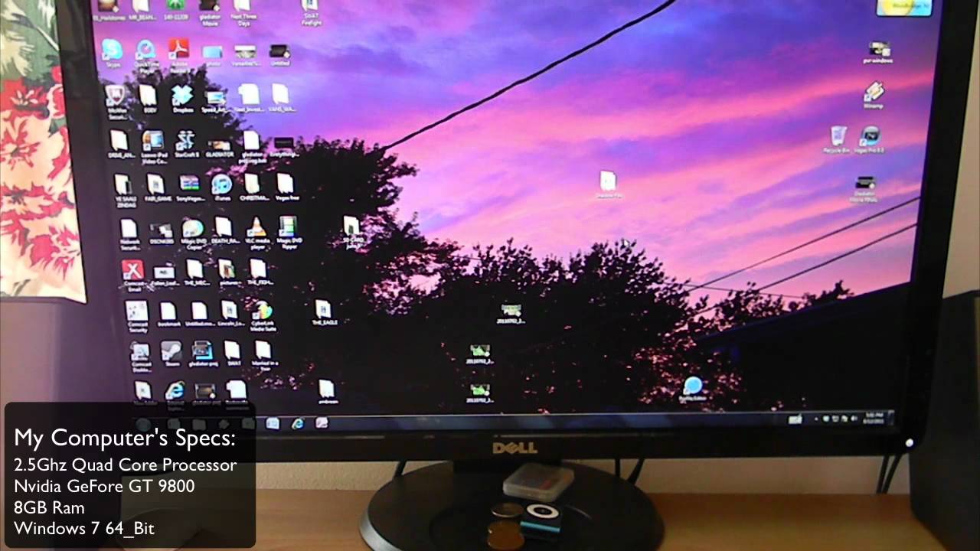The height and width of the screenshot is (551, 980).
Task: Open the gladiator-proj project file
Action: [202, 354]
